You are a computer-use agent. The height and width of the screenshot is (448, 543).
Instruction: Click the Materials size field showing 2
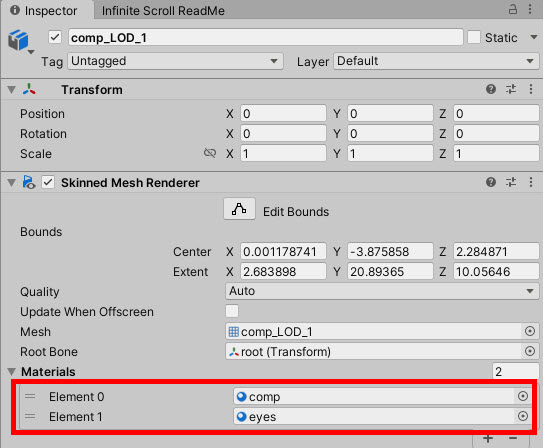click(x=515, y=371)
